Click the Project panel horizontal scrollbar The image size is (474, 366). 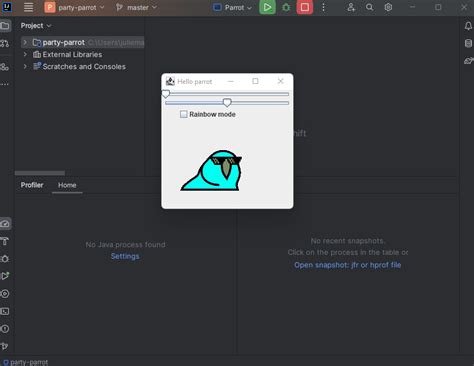[x=40, y=173]
